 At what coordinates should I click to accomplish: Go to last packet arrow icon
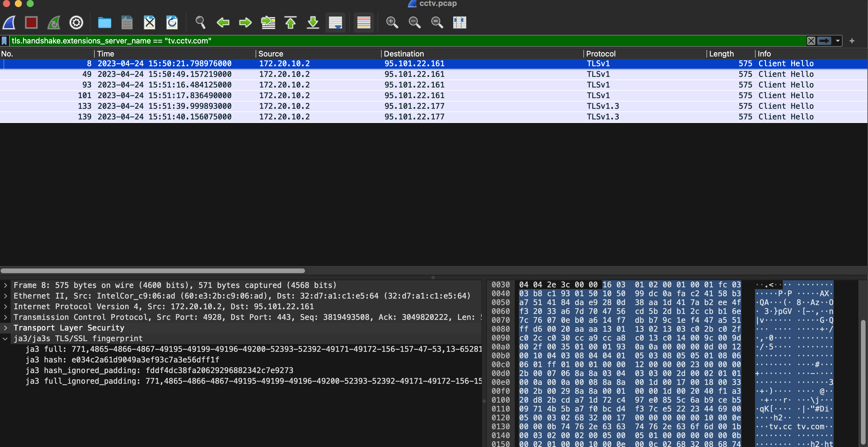pos(313,22)
